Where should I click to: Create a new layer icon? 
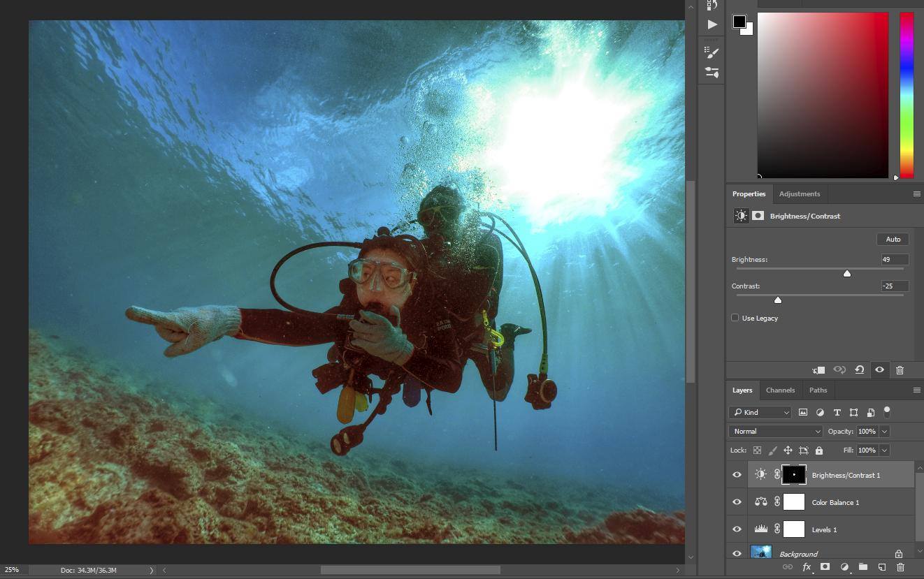(881, 567)
